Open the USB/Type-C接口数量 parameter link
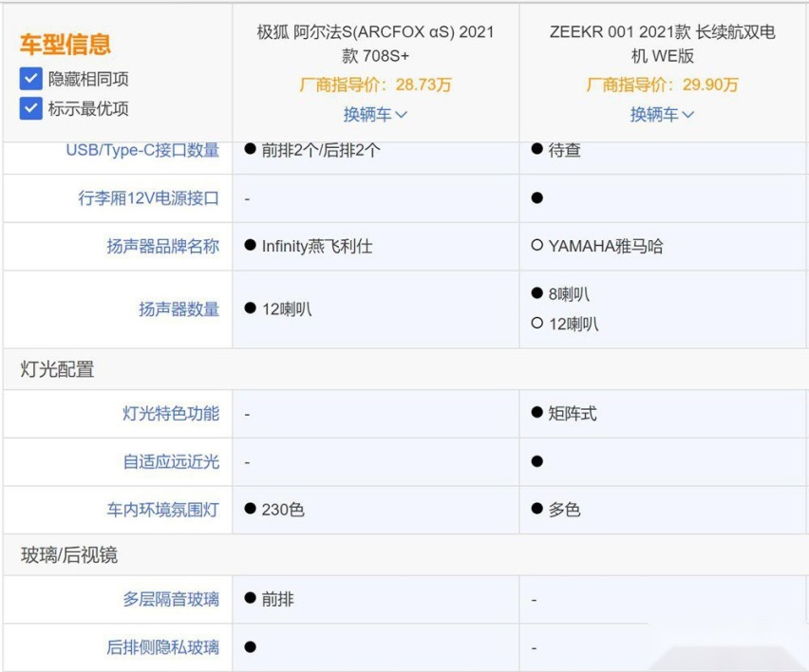This screenshot has height=672, width=809. 142,150
